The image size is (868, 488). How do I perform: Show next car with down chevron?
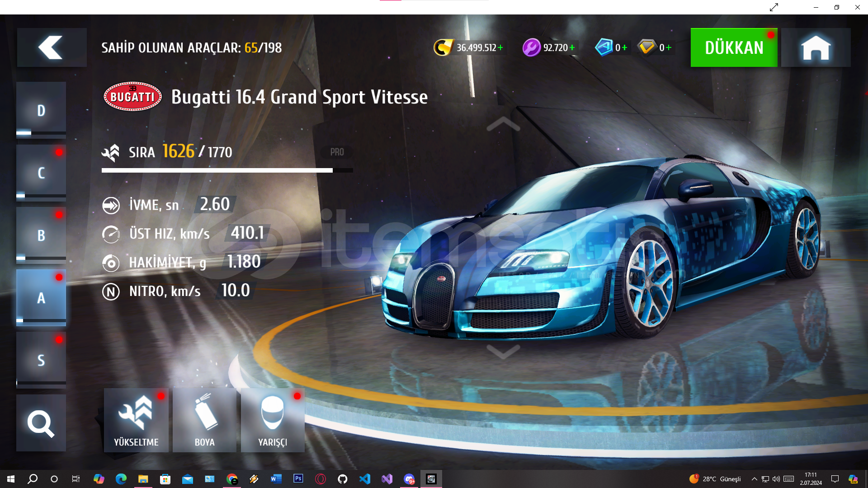click(503, 352)
